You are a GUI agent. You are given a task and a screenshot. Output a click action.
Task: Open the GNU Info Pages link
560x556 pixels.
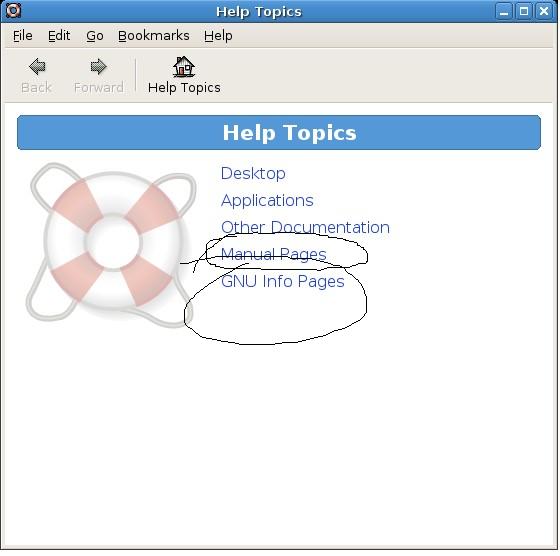[282, 281]
